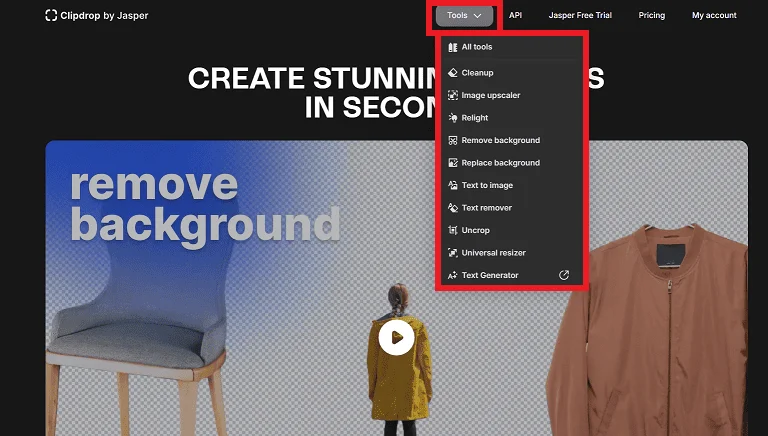Image resolution: width=768 pixels, height=436 pixels.
Task: Click external link arrow beside Text Generator
Action: tap(564, 275)
